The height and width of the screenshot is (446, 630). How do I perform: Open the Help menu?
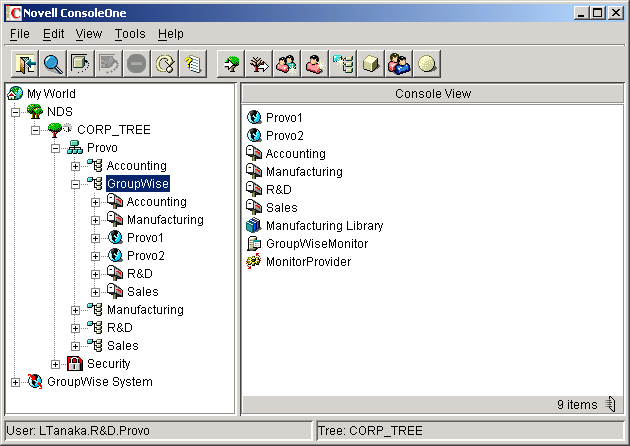(170, 34)
